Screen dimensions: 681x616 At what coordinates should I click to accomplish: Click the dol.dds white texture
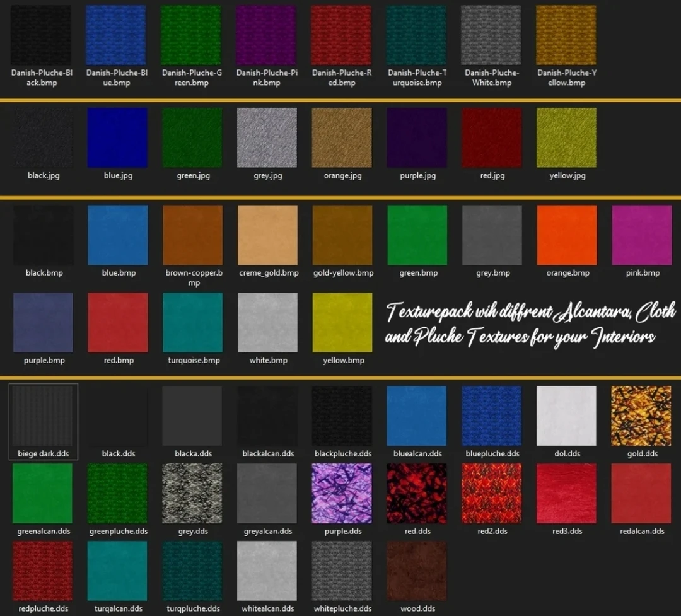tap(566, 416)
